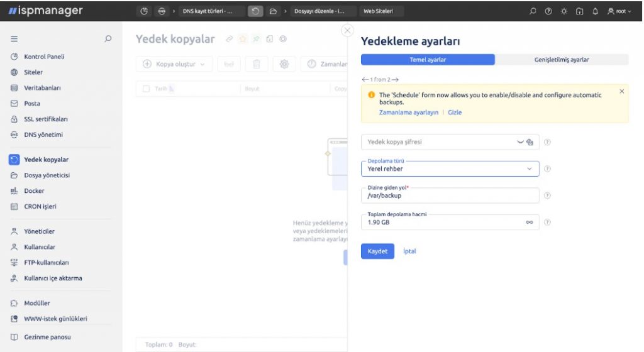
Task: Toggle unlimited storage infinity icon
Action: pyautogui.click(x=530, y=223)
